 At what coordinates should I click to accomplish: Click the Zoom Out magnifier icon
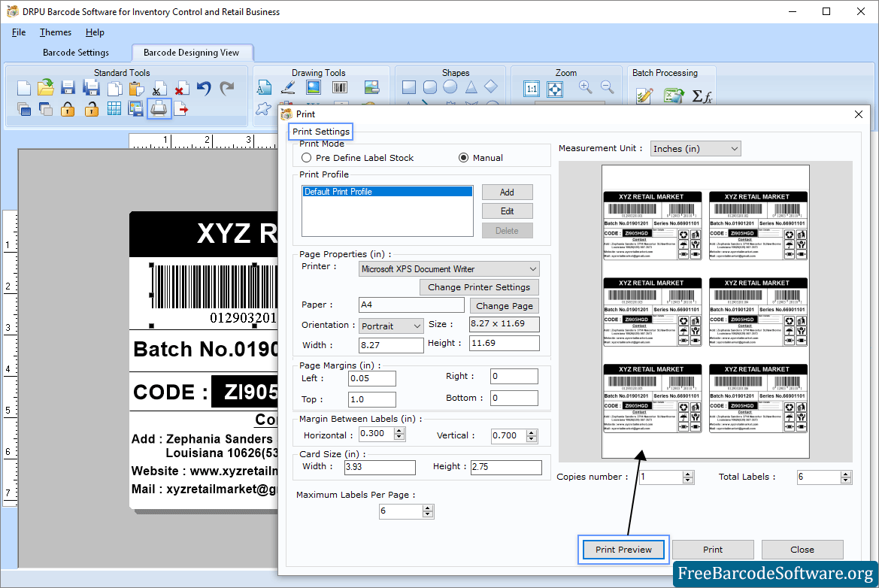(x=607, y=87)
